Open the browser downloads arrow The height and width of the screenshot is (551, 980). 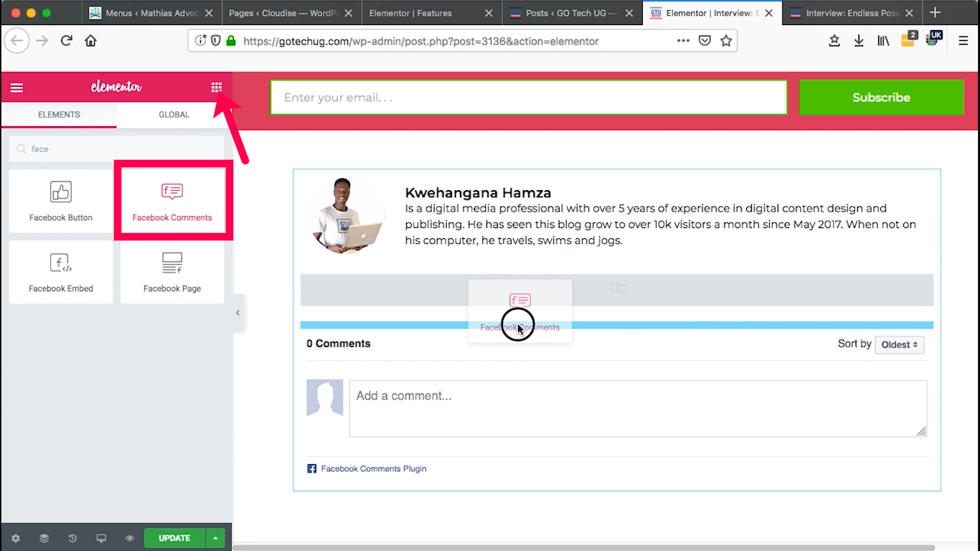[859, 41]
